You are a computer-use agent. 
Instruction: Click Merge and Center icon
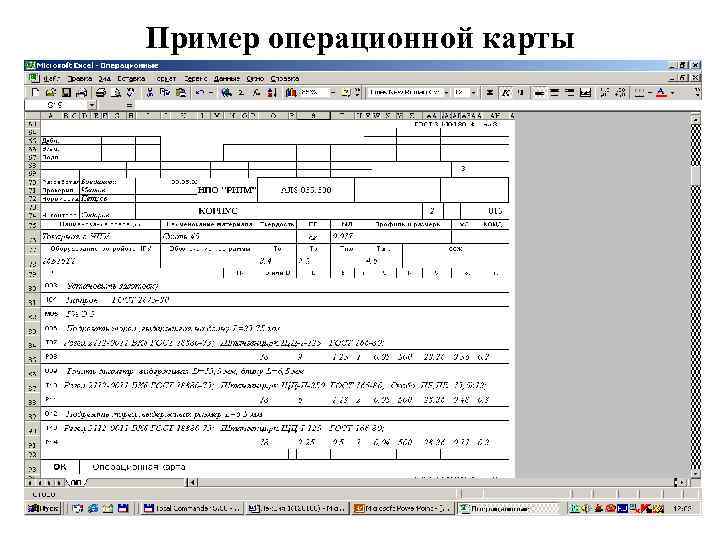[585, 93]
